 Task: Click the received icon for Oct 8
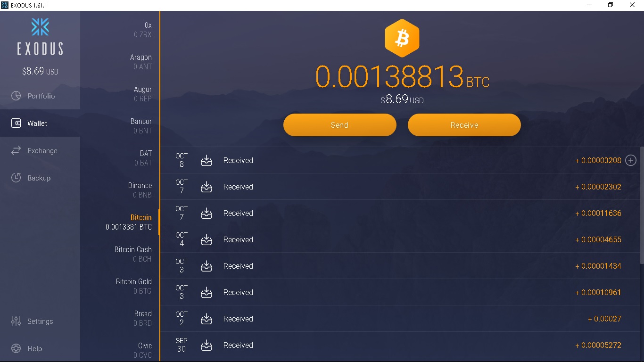206,160
